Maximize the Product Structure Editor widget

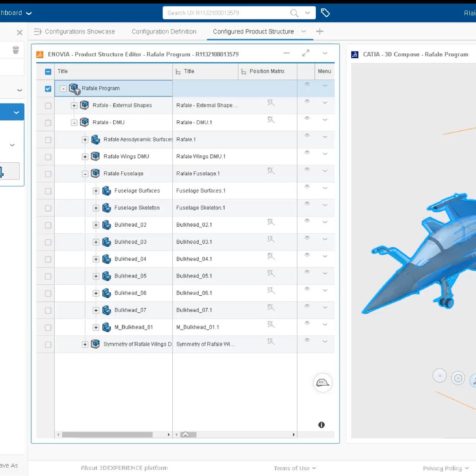[306, 53]
